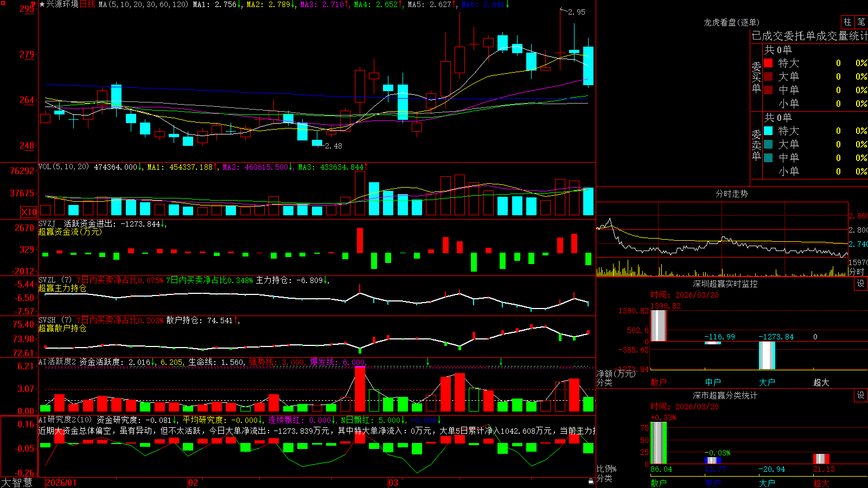This screenshot has height=488, width=868.
Task: Open 设 settings for 深圳超赢实时监控
Action: point(861,284)
